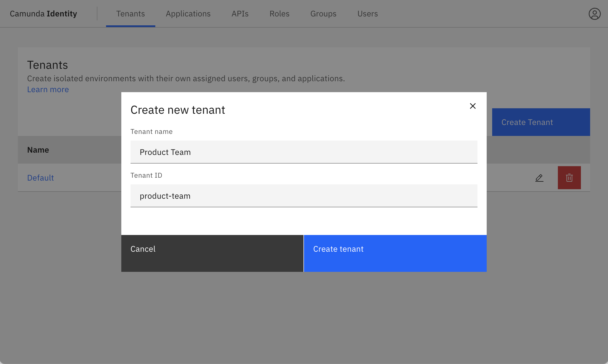The width and height of the screenshot is (608, 364).
Task: Select the Product Team text field
Action: point(304,152)
